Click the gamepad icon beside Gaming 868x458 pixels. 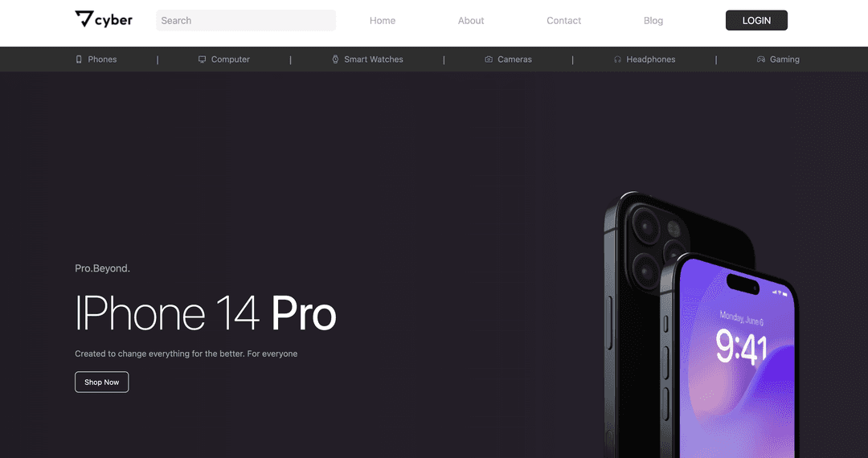pyautogui.click(x=760, y=59)
